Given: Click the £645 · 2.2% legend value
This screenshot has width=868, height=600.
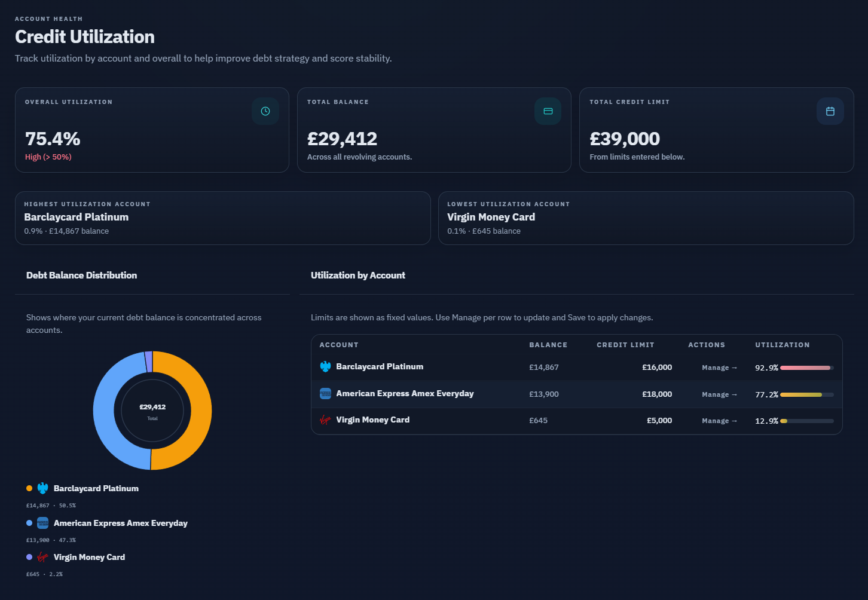Looking at the screenshot, I should point(44,574).
